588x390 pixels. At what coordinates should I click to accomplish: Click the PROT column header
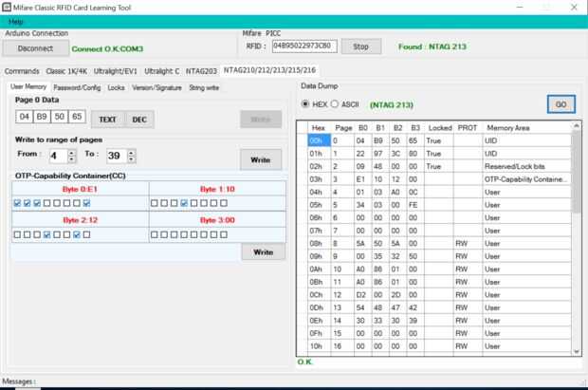pyautogui.click(x=468, y=127)
